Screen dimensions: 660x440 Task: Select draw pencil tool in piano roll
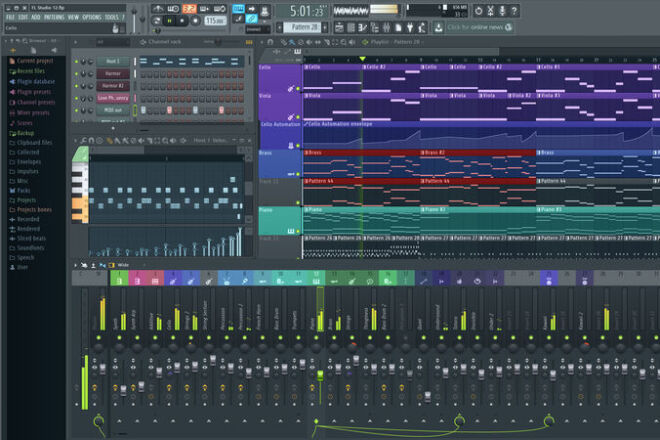(109, 141)
